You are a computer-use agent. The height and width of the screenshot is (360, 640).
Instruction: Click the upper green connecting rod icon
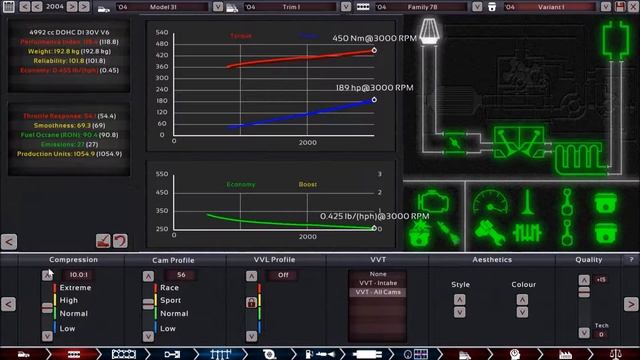coord(567,202)
